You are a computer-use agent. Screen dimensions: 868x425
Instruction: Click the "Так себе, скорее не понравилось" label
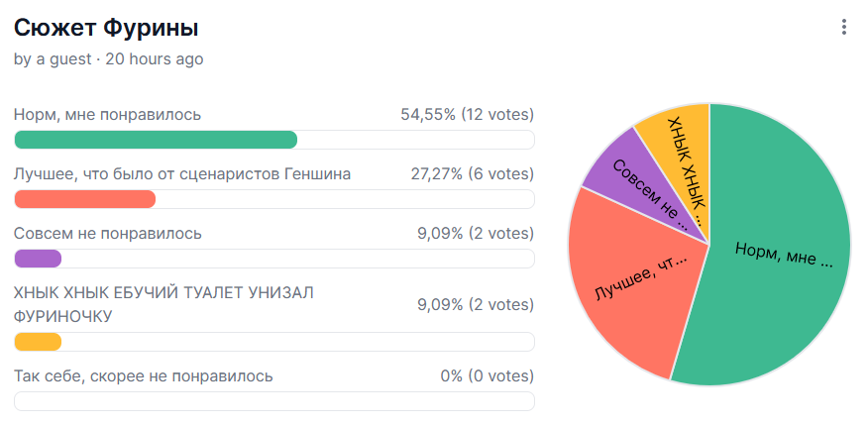pyautogui.click(x=144, y=376)
